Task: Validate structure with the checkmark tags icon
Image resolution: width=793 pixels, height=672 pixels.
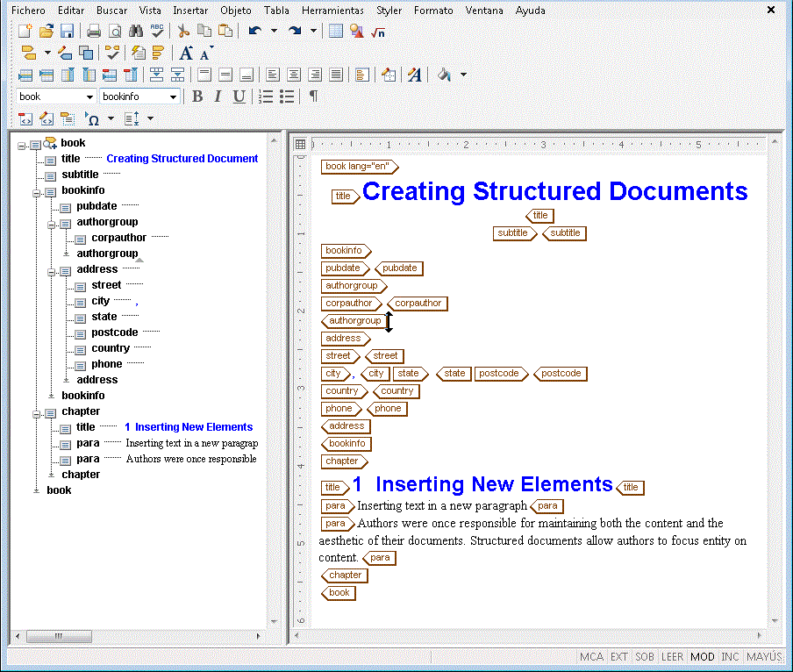Action: click(x=112, y=53)
